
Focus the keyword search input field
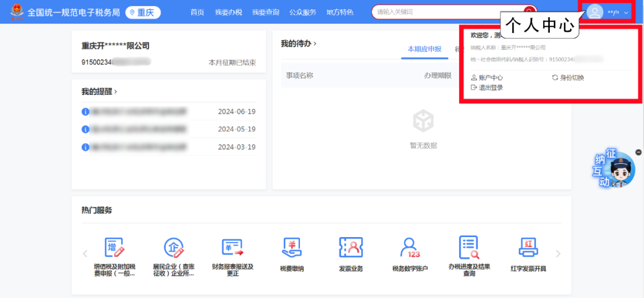point(447,12)
